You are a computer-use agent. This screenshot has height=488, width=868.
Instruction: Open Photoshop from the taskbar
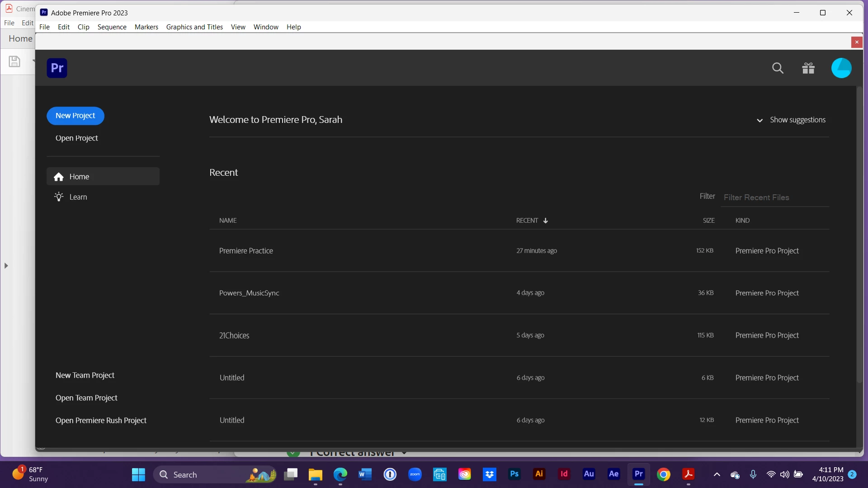(x=514, y=474)
